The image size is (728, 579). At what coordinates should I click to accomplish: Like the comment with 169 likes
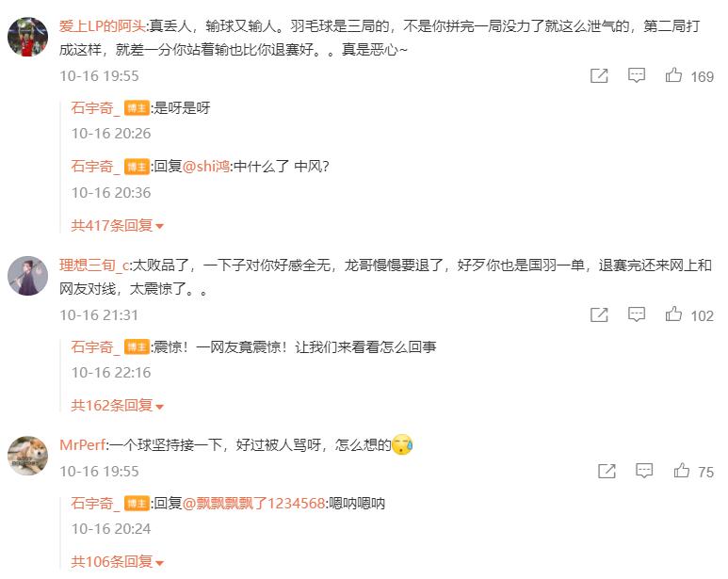point(673,75)
